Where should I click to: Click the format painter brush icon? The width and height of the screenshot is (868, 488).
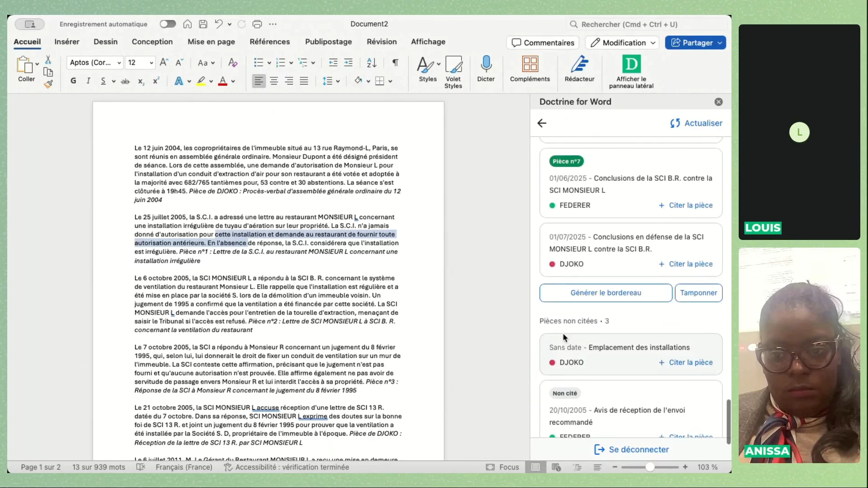pos(48,84)
